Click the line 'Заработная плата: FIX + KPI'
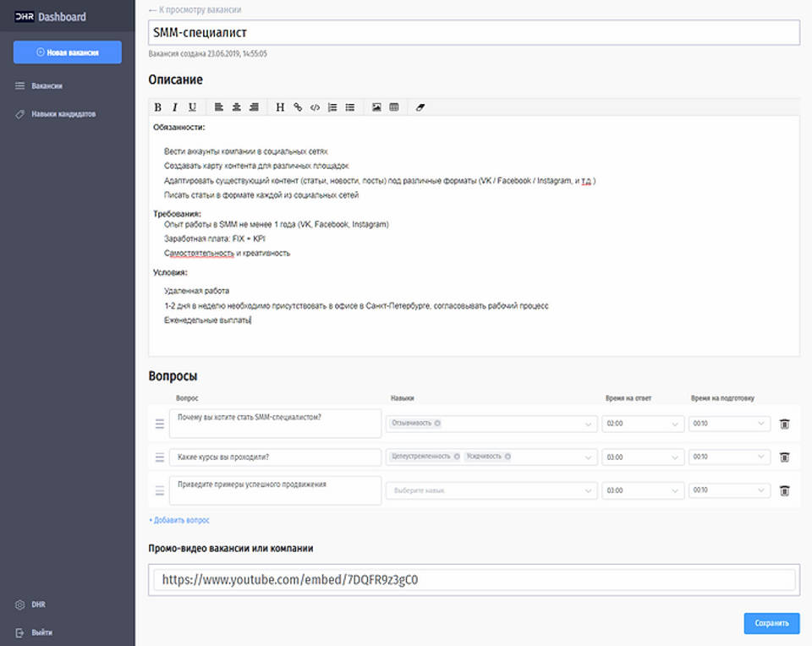This screenshot has height=646, width=812. [x=215, y=238]
